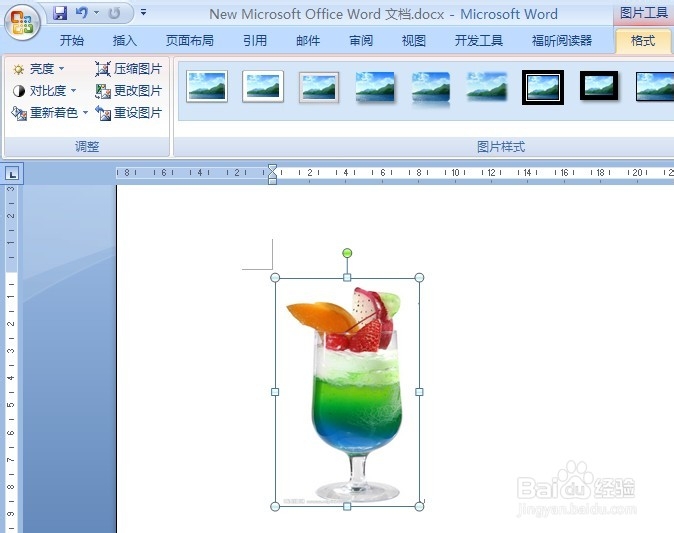Screen dimensions: 674x533
Task: Expand the 重新着色 recolor menu
Action: click(x=50, y=113)
